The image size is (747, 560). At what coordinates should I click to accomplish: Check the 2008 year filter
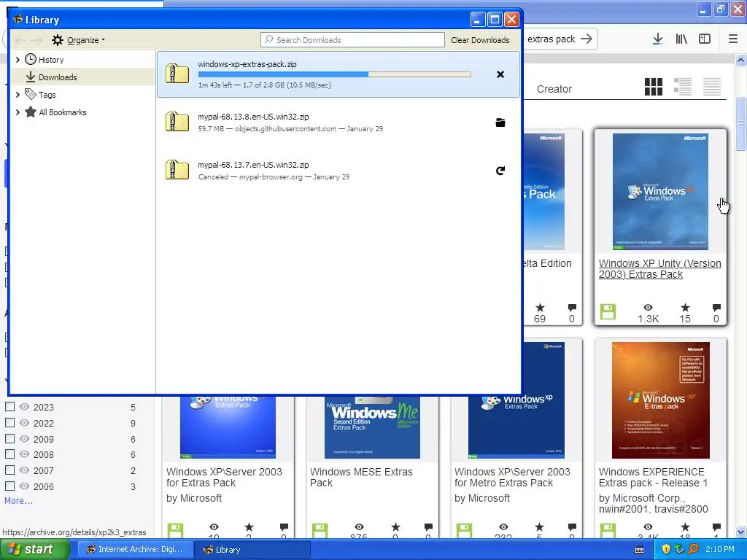point(9,454)
